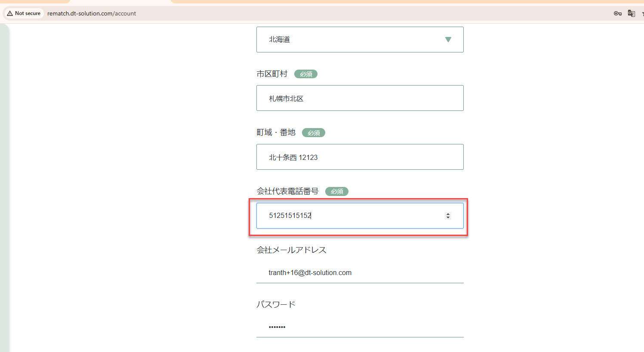The image size is (644, 352).
Task: Increase phone number with stepper up arrow
Action: coord(448,214)
